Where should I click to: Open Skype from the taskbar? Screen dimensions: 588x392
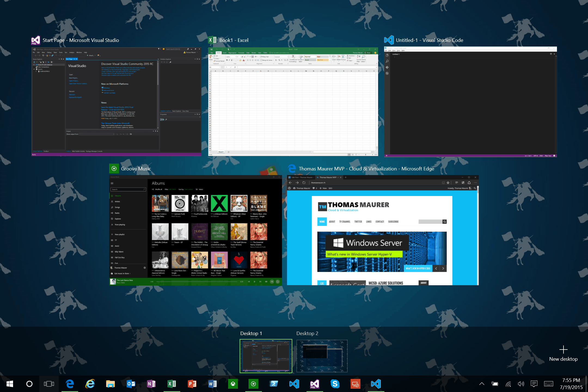(x=335, y=384)
